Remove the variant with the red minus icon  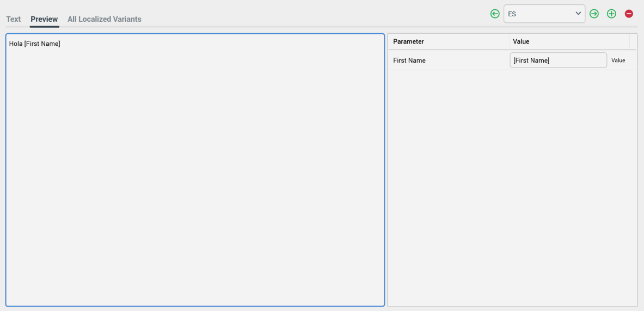pos(629,14)
